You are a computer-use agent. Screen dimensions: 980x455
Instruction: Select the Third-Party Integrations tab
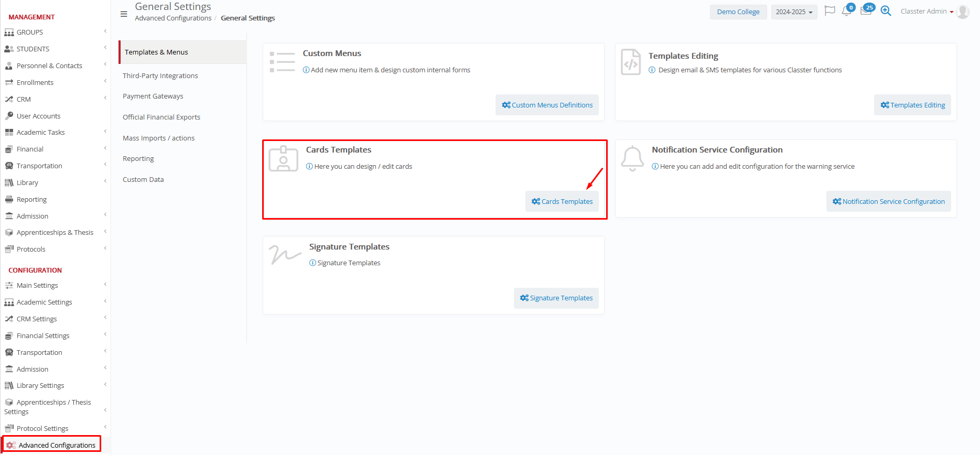(x=160, y=75)
